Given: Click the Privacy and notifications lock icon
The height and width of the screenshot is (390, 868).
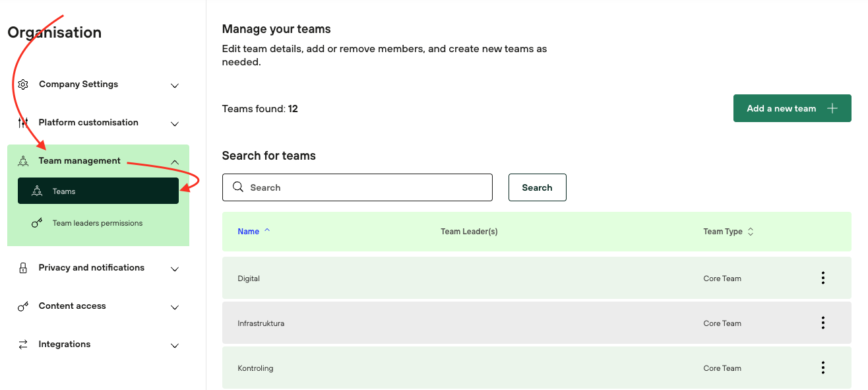Looking at the screenshot, I should (x=23, y=268).
